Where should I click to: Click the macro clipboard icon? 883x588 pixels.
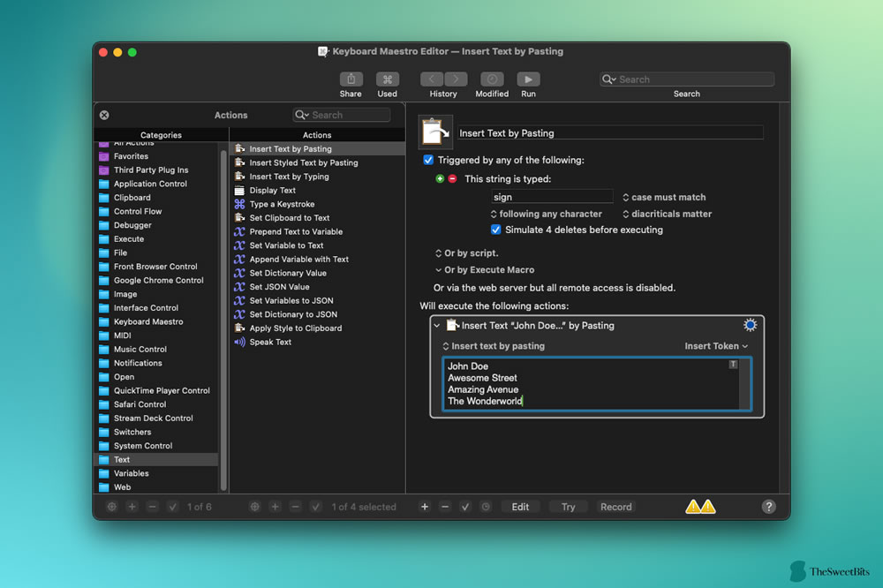click(x=435, y=132)
